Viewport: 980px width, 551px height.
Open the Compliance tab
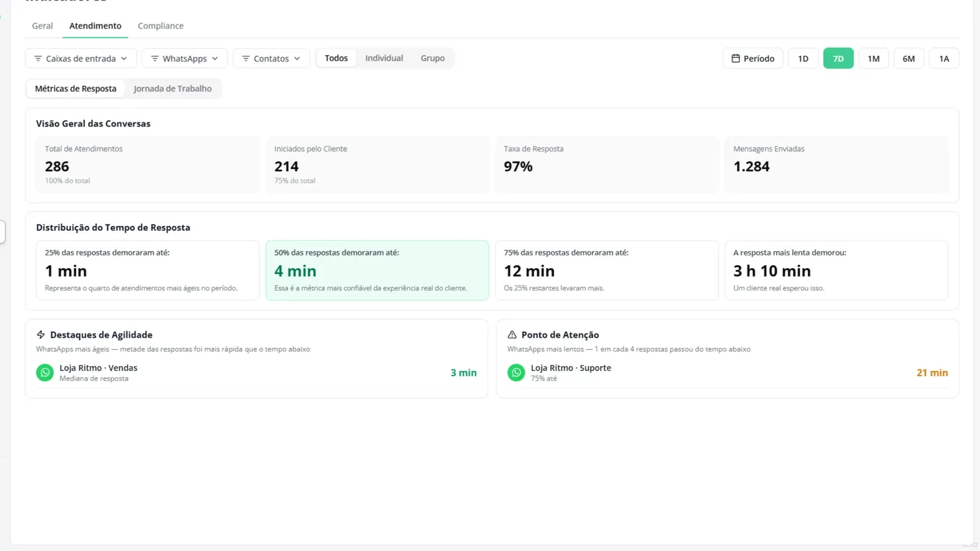point(160,26)
